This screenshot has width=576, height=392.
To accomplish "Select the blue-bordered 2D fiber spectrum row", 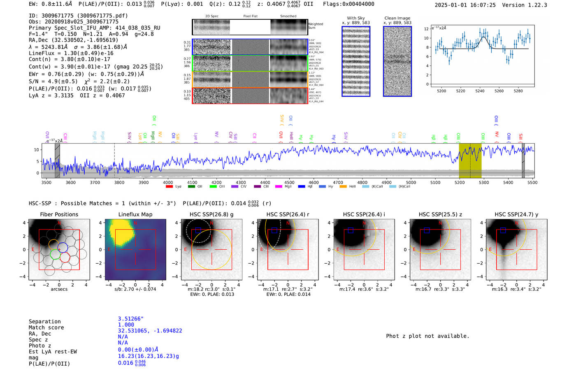I will tap(250, 47).
